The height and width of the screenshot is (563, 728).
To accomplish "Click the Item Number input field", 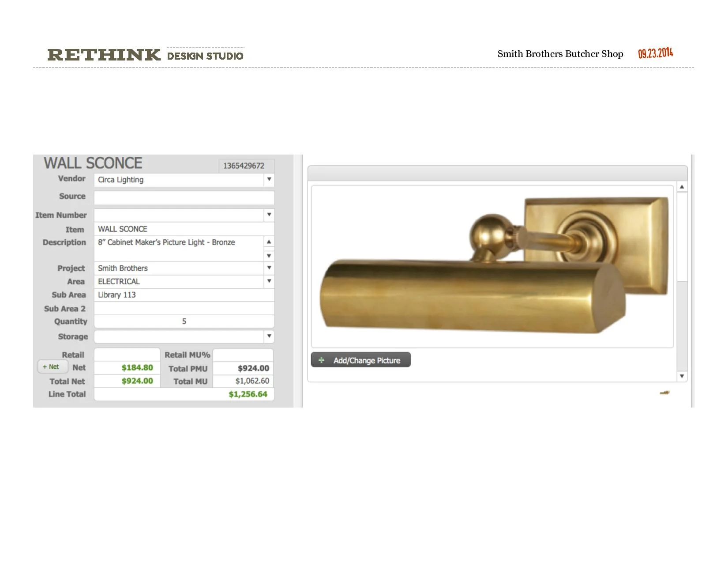I will tap(179, 215).
